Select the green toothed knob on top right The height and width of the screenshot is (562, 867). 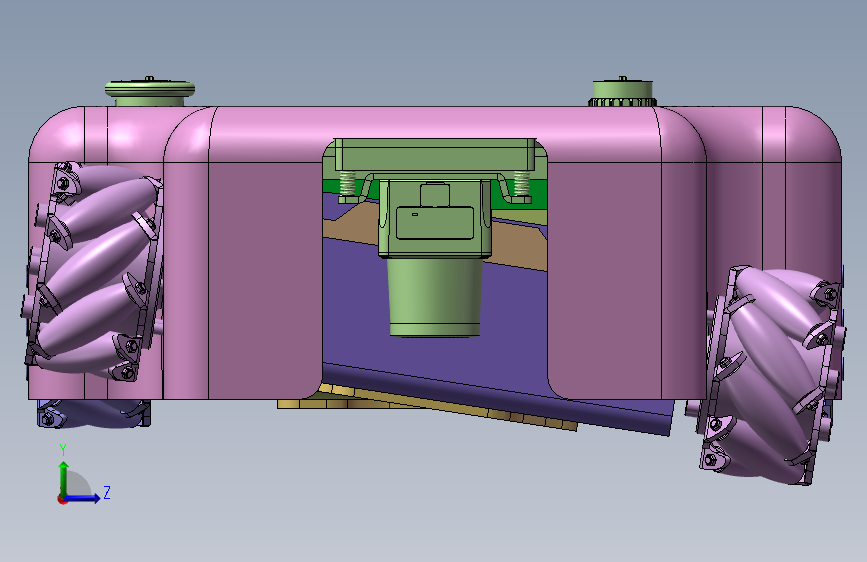(623, 92)
